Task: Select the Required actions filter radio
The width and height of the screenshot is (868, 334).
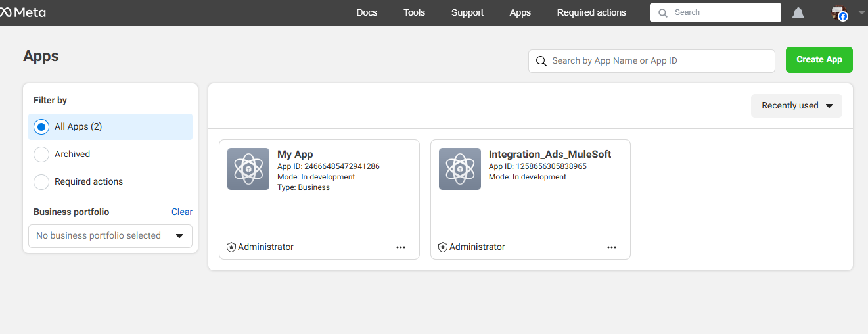Action: (41, 182)
